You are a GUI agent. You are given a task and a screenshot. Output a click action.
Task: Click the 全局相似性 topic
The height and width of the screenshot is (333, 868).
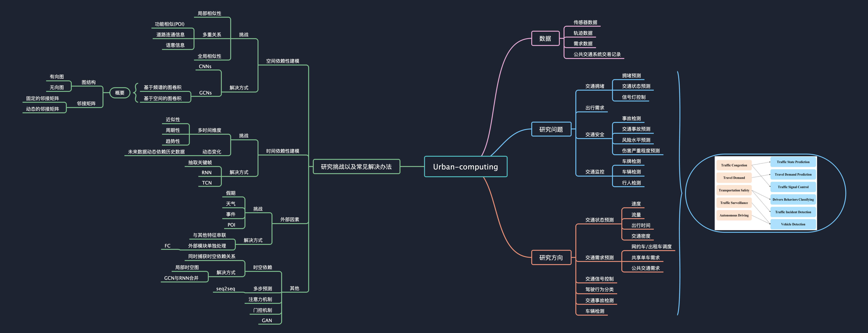210,56
